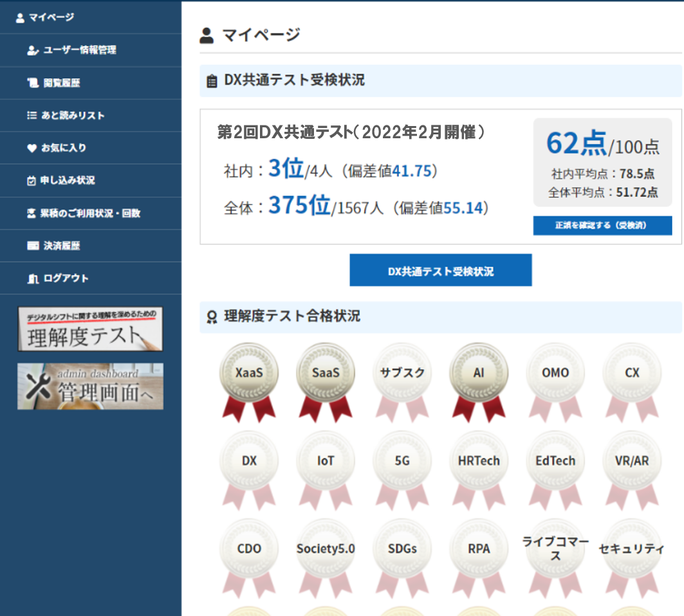The image size is (684, 616).
Task: Select the RPA medal badge
Action: point(479,558)
